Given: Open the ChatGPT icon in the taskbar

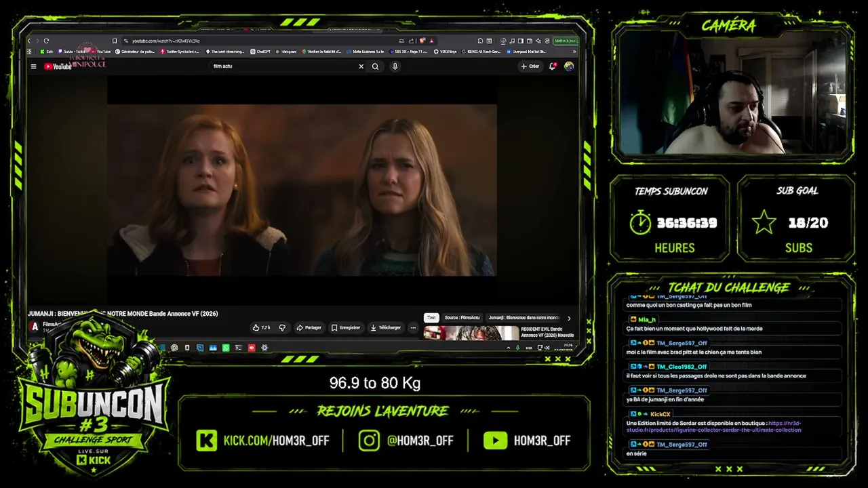Looking at the screenshot, I should click(x=174, y=348).
